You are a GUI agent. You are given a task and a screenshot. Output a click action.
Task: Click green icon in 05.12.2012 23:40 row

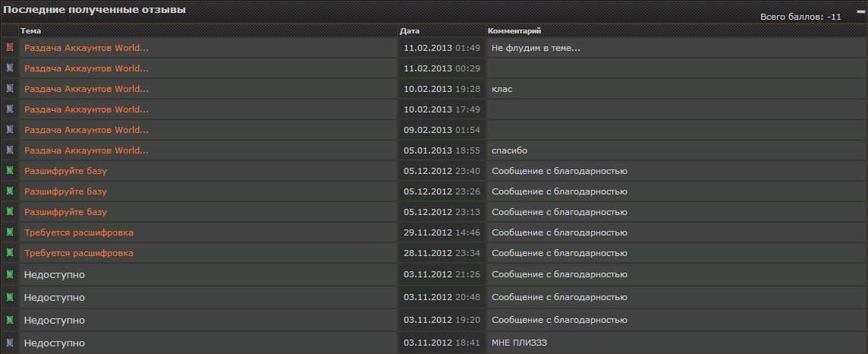10,170
